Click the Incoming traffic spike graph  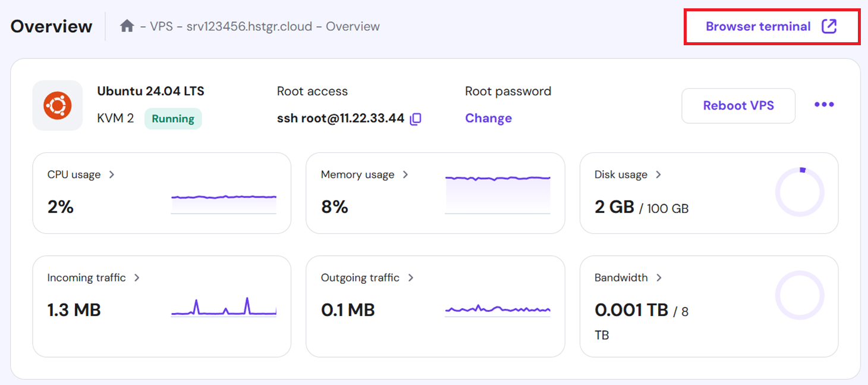point(224,306)
